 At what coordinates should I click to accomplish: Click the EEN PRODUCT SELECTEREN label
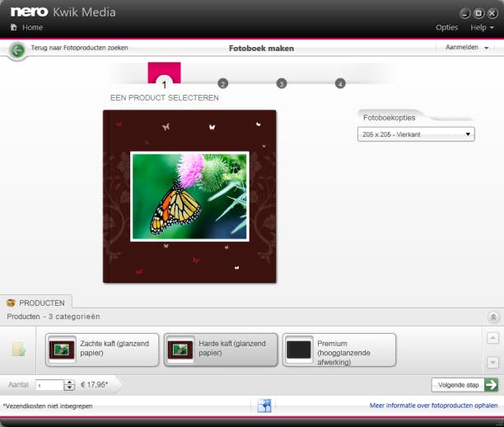pyautogui.click(x=164, y=98)
